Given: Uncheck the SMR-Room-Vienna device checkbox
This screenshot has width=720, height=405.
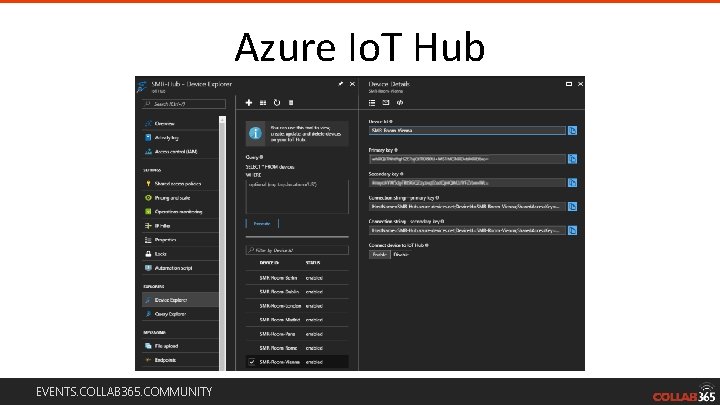Looking at the screenshot, I should [252, 362].
